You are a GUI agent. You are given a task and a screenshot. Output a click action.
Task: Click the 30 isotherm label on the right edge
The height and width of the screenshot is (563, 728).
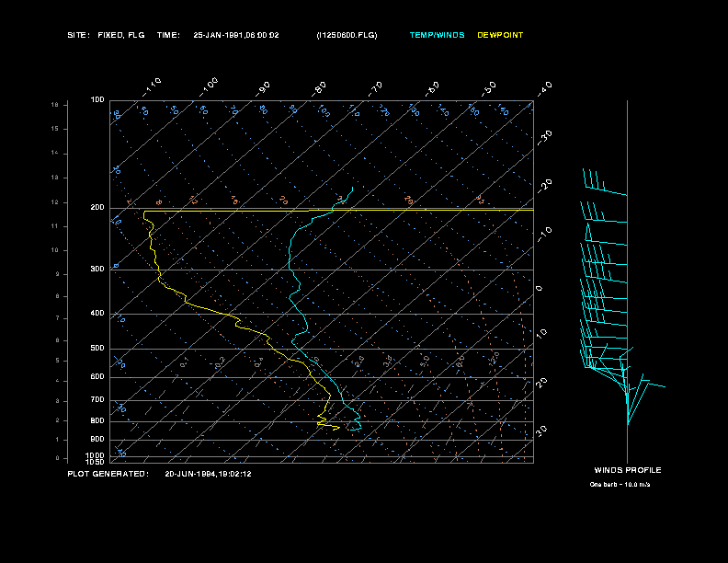541,431
